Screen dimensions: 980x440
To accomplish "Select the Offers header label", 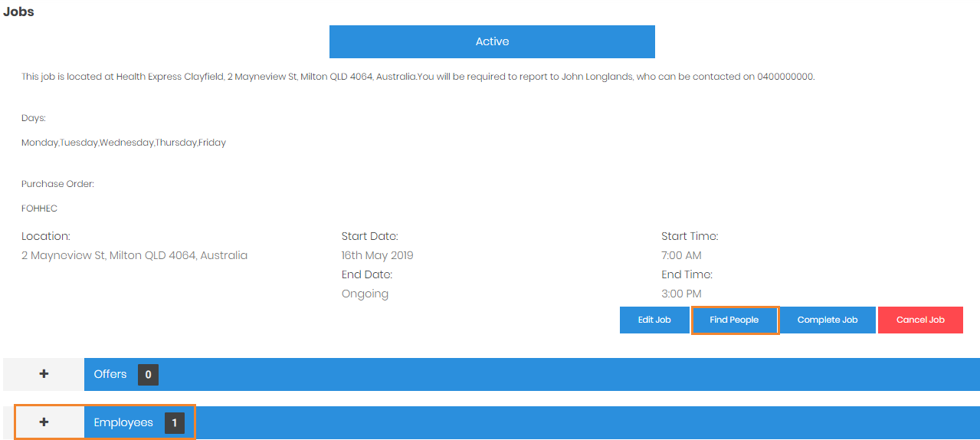I will pos(110,374).
